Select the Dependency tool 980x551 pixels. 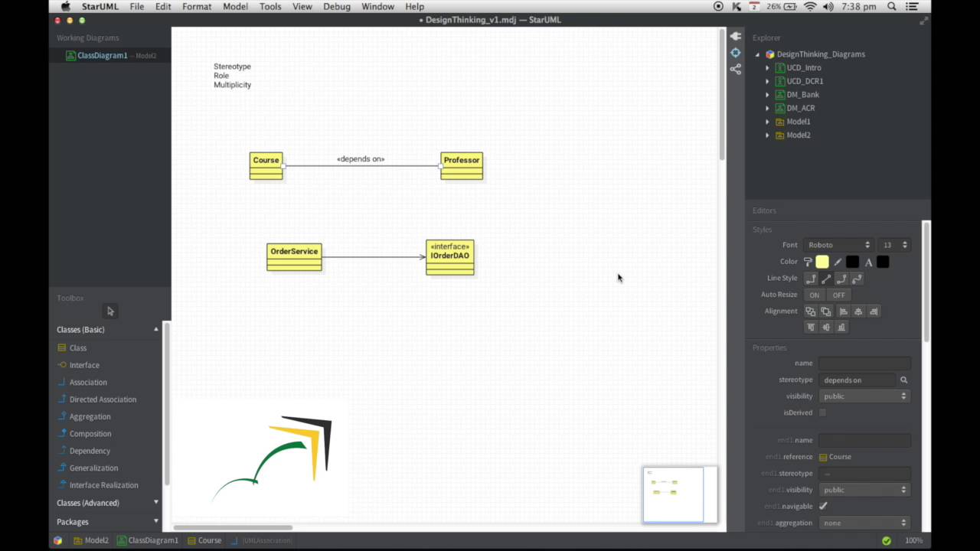point(90,451)
